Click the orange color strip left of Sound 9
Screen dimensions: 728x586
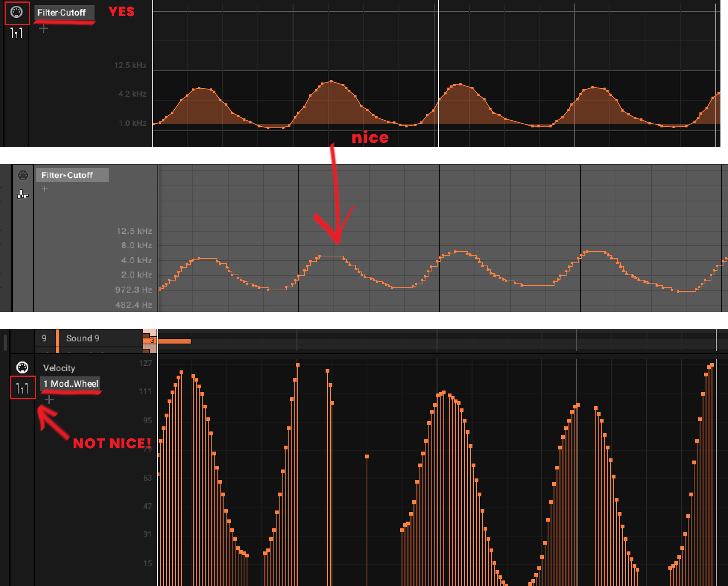[x=57, y=338]
